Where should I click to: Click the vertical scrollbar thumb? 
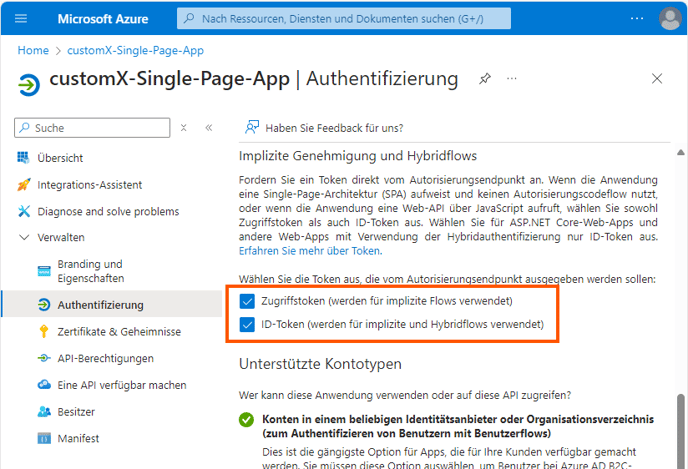[681, 430]
